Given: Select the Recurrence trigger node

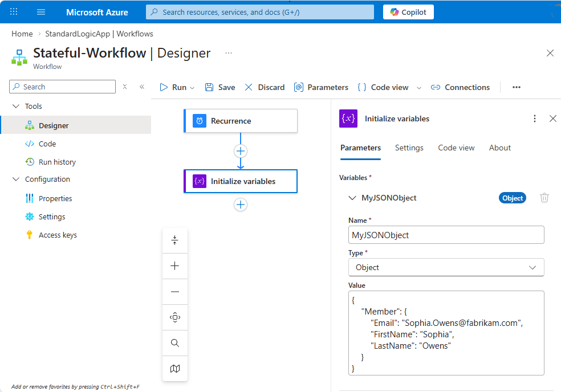Looking at the screenshot, I should (x=241, y=121).
